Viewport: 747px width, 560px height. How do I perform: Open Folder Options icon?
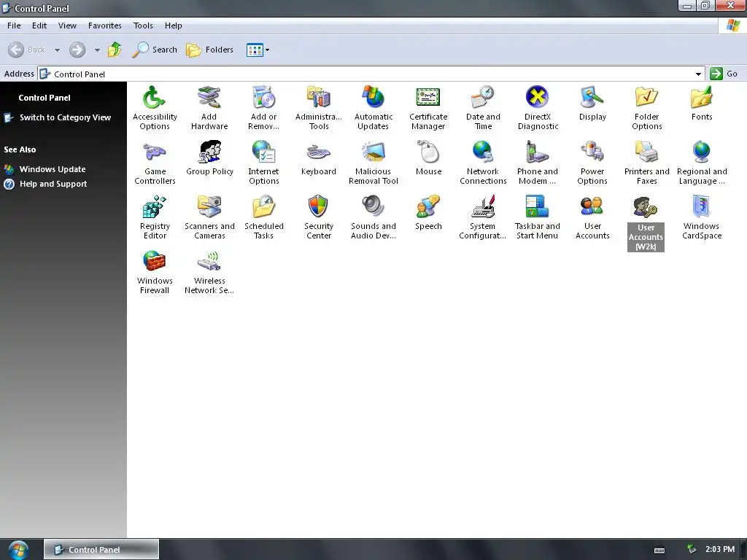[x=646, y=107]
